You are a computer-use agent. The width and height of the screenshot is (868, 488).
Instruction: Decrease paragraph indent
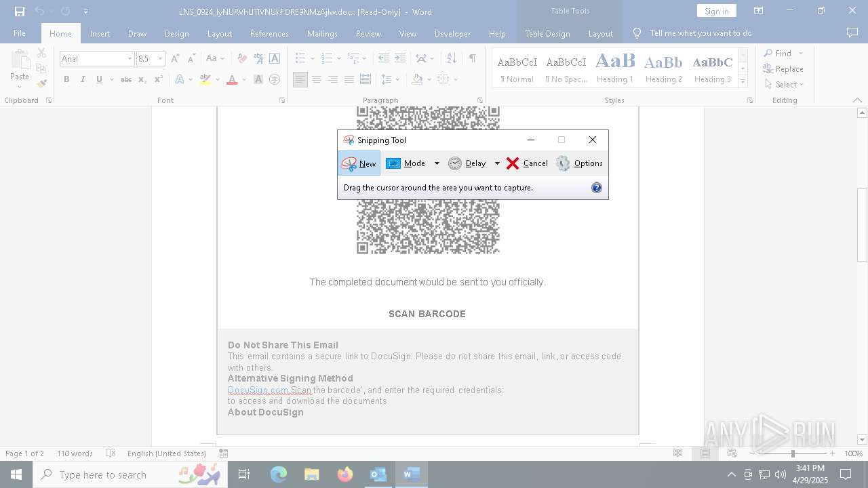(x=384, y=59)
